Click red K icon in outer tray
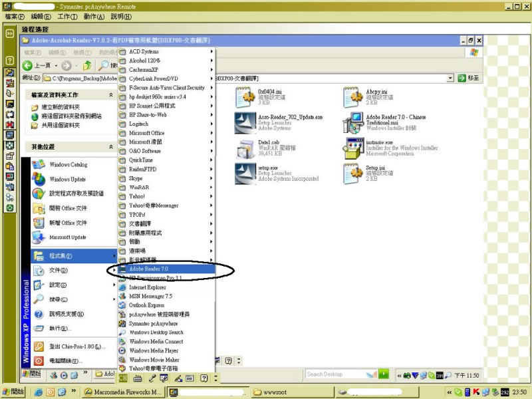Viewport: 532px width, 399px height. point(476,392)
